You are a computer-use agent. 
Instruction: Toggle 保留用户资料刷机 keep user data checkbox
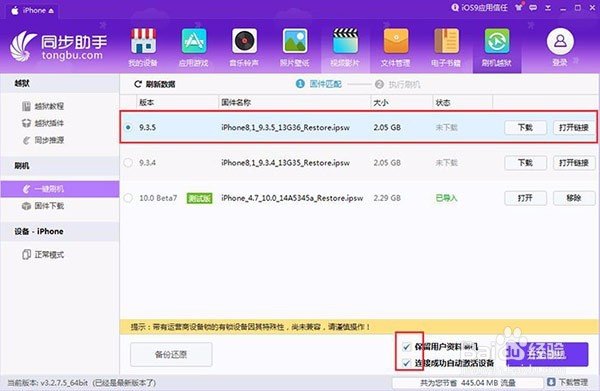click(406, 347)
